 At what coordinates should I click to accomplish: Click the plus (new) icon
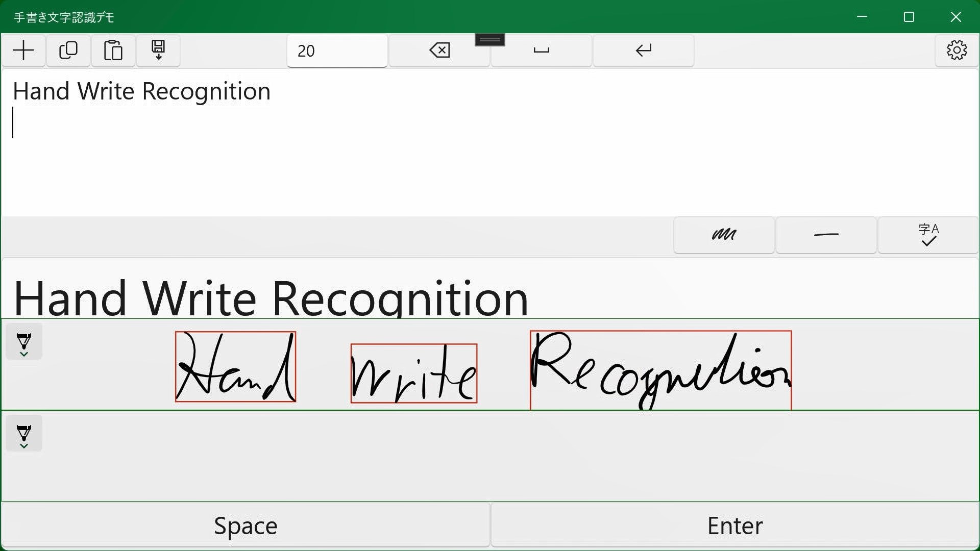click(23, 51)
